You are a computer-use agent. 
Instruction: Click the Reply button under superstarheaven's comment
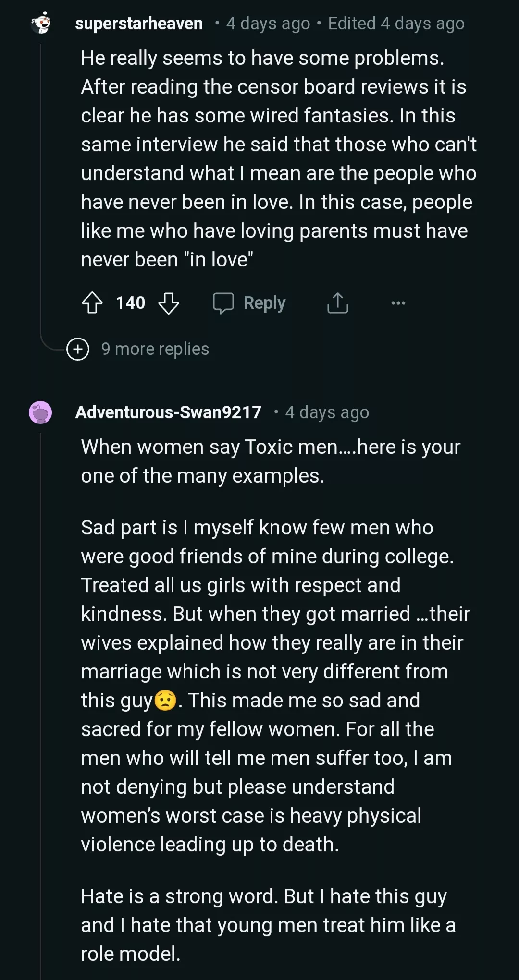250,303
